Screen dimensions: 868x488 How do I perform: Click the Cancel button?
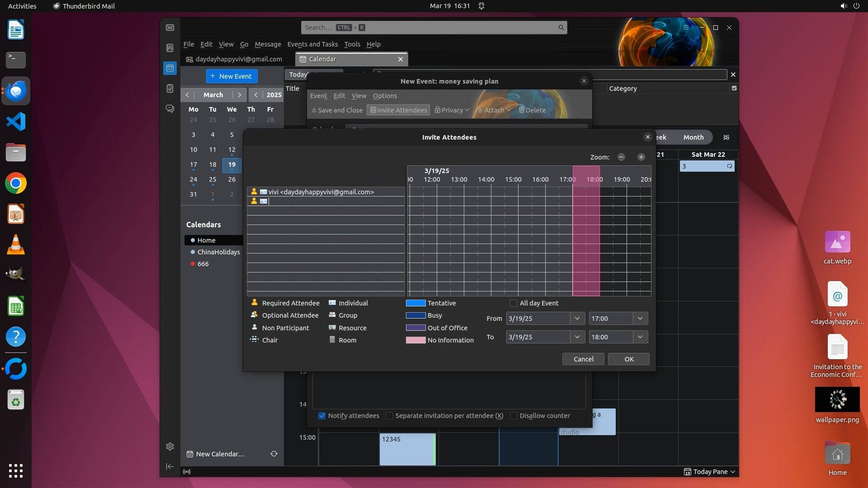(583, 359)
